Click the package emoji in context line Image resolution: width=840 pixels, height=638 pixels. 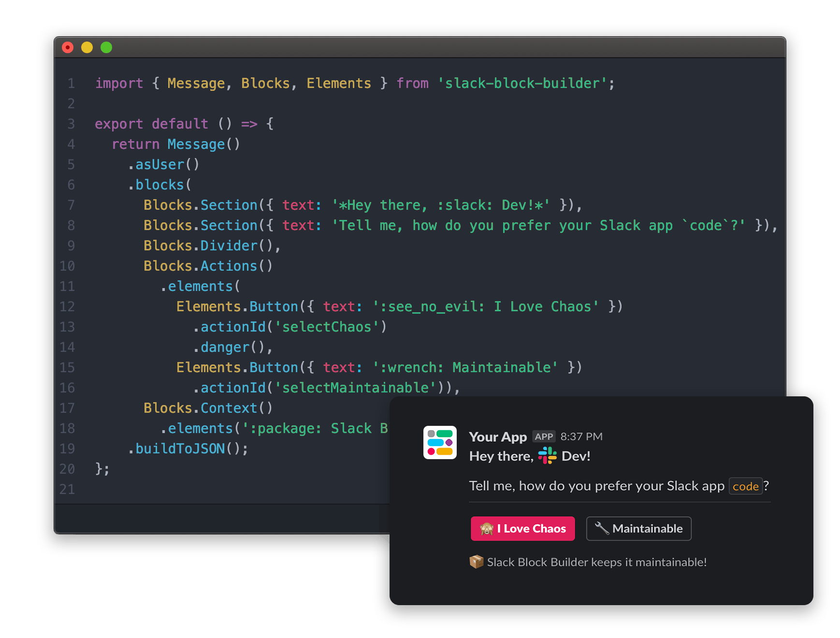[477, 562]
